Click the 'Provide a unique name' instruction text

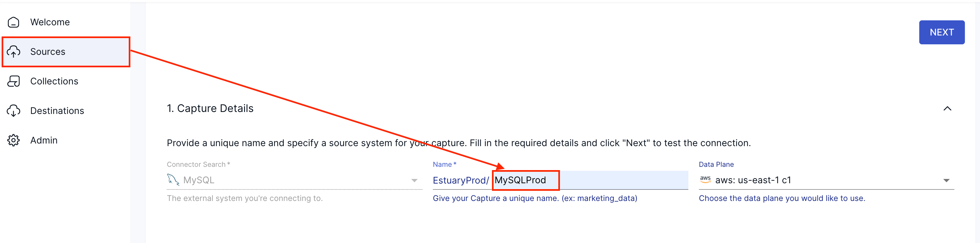point(458,143)
